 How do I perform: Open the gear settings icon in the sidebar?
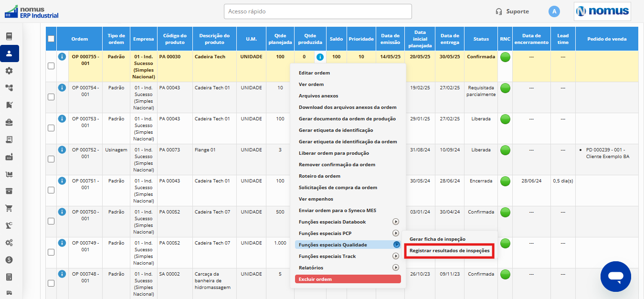[x=9, y=71]
